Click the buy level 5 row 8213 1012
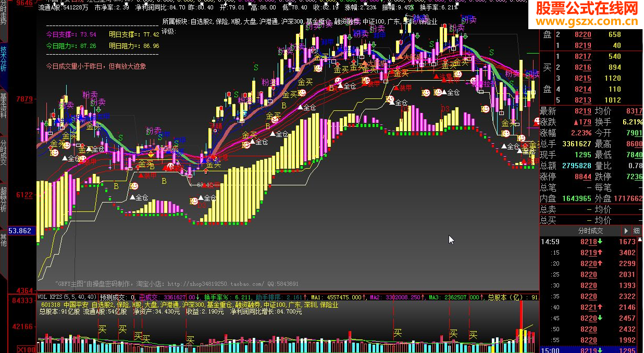The width and height of the screenshot is (644, 353). click(x=591, y=100)
